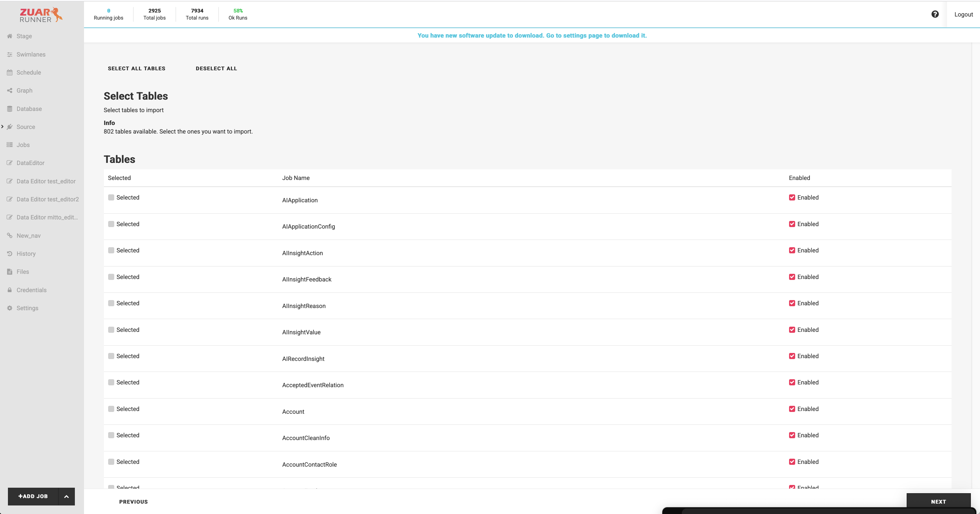Disable the Enabled checkbox for AIInsightValue

(x=792, y=330)
